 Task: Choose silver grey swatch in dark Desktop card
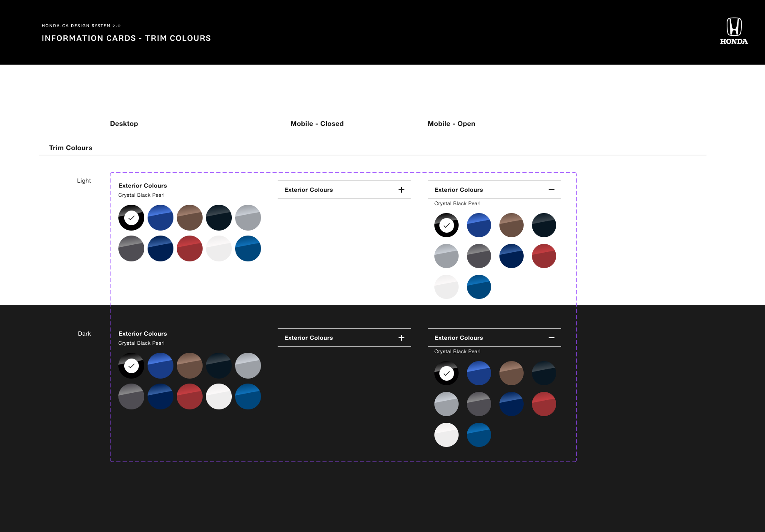click(x=248, y=366)
